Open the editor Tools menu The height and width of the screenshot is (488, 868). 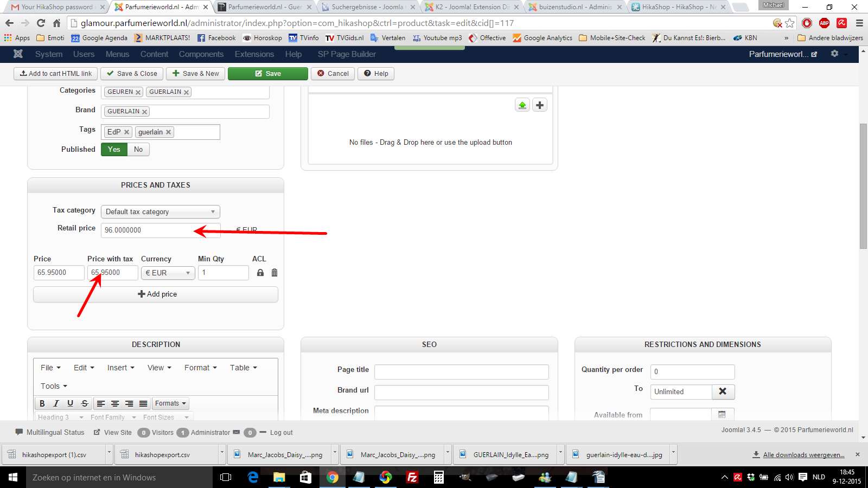tap(54, 386)
